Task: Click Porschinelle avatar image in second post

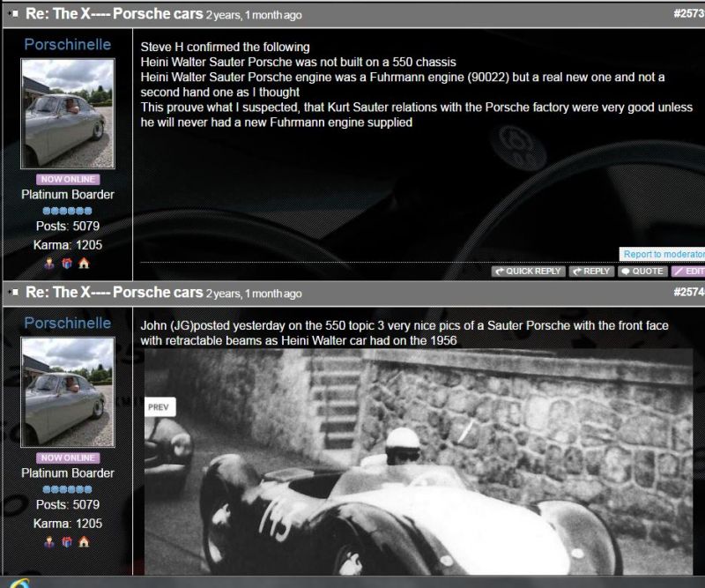Action: click(68, 391)
